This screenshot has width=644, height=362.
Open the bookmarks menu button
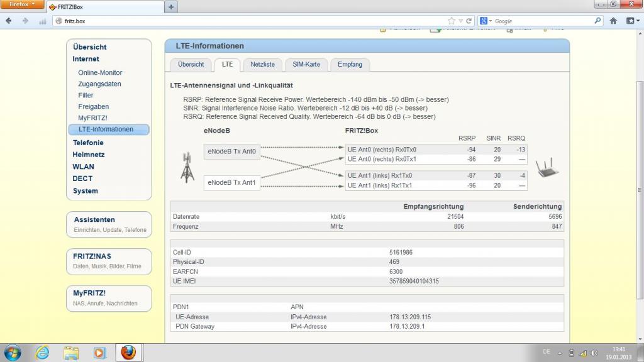pos(633,21)
